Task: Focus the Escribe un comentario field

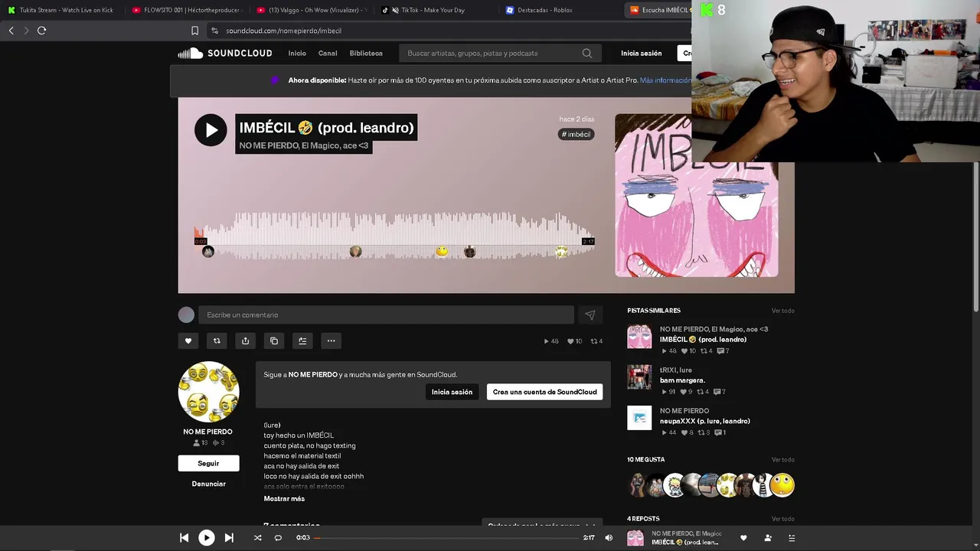Action: click(386, 315)
